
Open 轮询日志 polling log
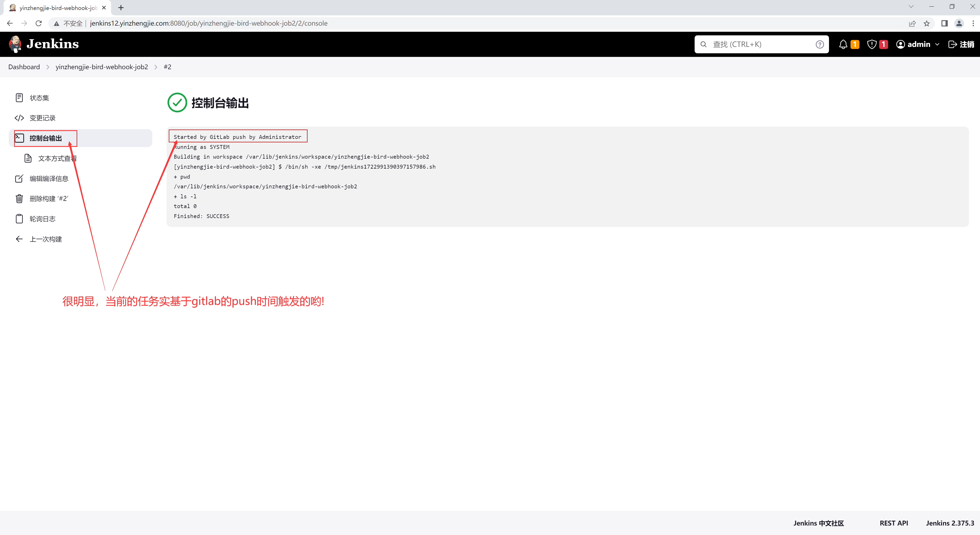pyautogui.click(x=42, y=219)
